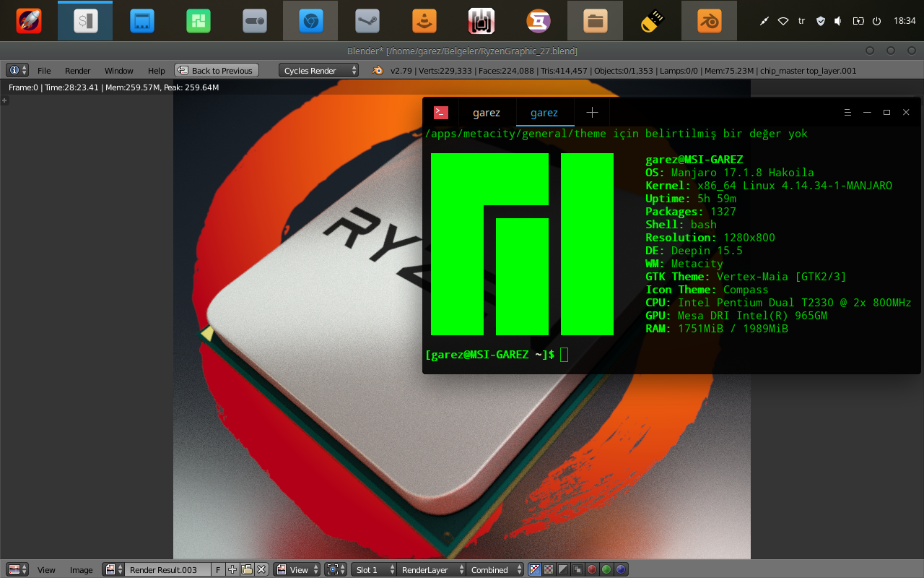The width and height of the screenshot is (924, 578).
Task: Launch VLC media player from the dock
Action: [x=424, y=21]
